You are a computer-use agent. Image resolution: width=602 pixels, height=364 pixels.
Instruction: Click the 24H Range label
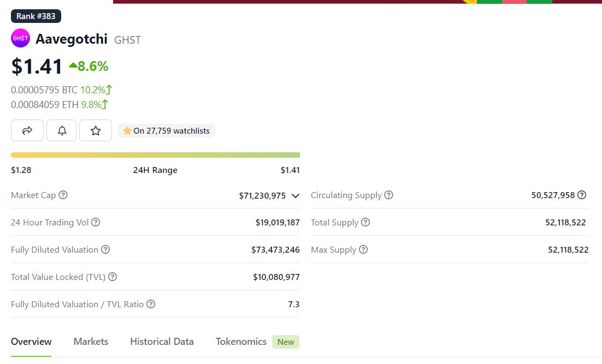pyautogui.click(x=155, y=170)
